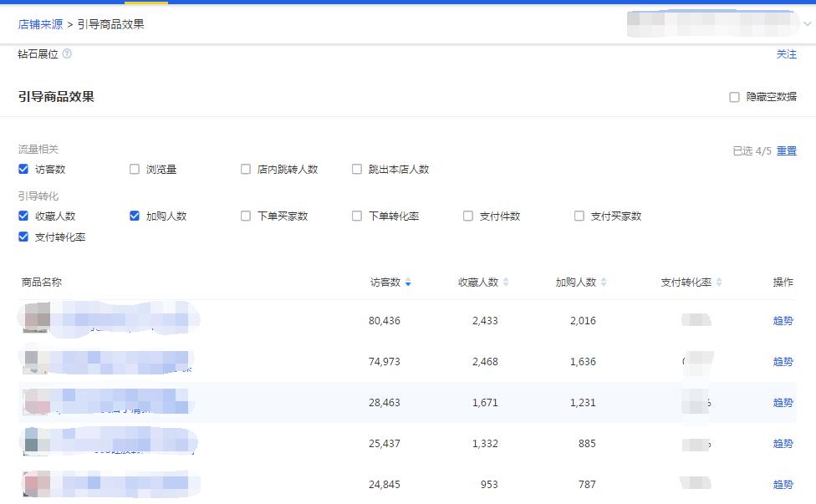Click the 关注 link
Image resolution: width=816 pixels, height=504 pixels.
click(786, 53)
